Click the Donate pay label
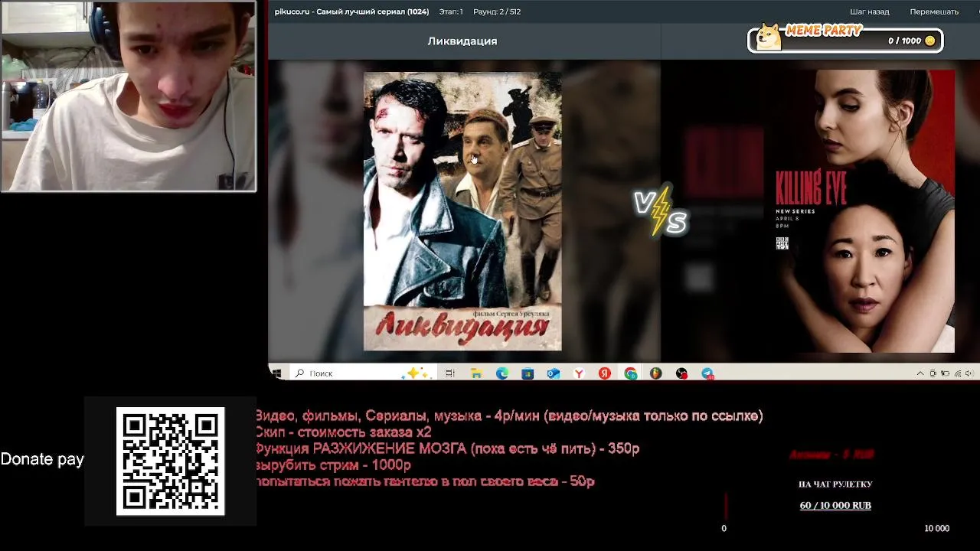This screenshot has height=551, width=980. click(42, 459)
